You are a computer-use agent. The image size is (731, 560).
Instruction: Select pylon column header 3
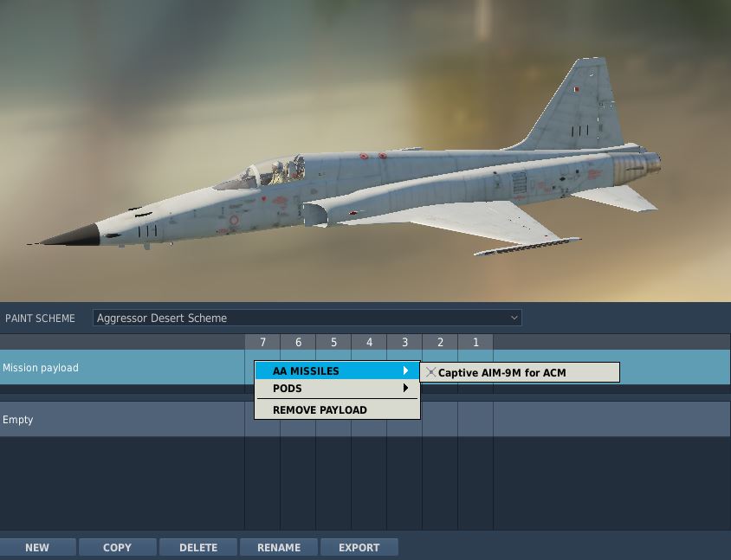pos(404,343)
